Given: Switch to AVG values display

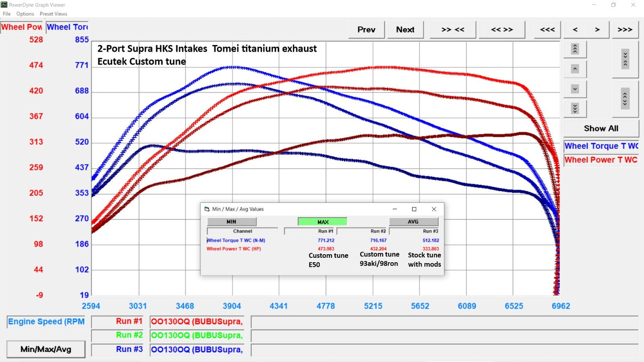Looking at the screenshot, I should click(414, 222).
